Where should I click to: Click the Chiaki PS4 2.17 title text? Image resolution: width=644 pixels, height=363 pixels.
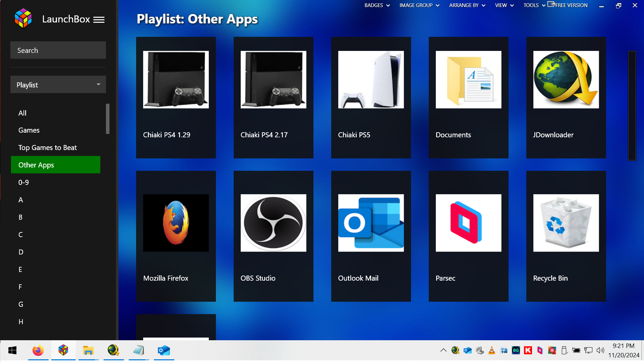(x=264, y=135)
